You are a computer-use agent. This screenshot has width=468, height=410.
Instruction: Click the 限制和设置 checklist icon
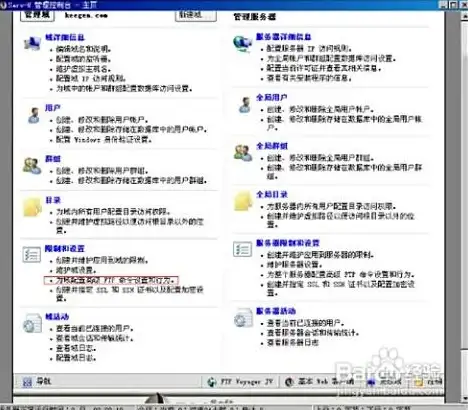(x=32, y=255)
